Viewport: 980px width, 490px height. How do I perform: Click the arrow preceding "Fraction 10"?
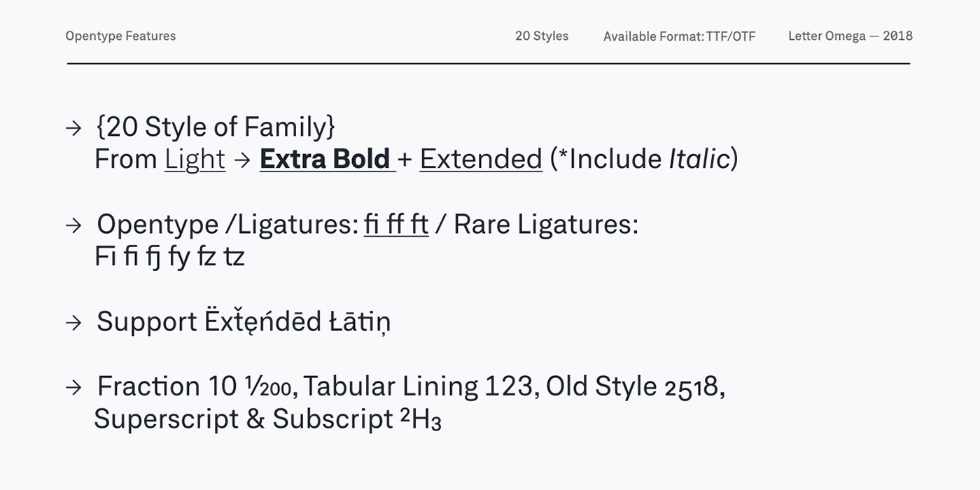(x=73, y=387)
